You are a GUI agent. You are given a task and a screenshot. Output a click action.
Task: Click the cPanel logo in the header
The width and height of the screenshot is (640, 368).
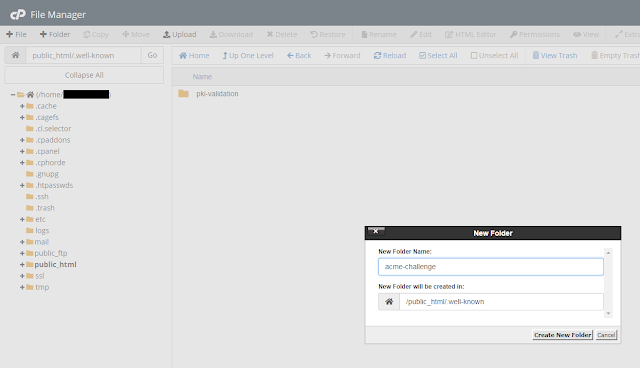[18, 15]
